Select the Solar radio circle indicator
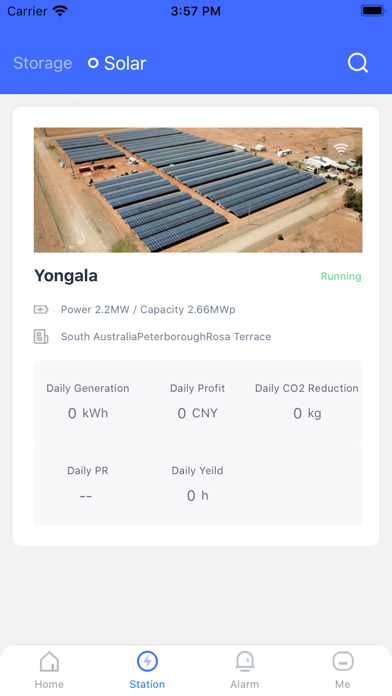The image size is (392, 696). (x=93, y=63)
